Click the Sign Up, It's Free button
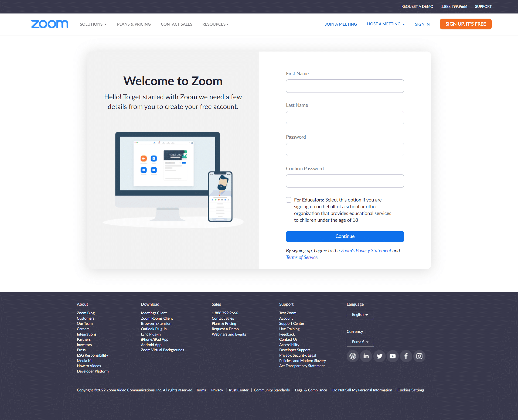 pos(466,24)
